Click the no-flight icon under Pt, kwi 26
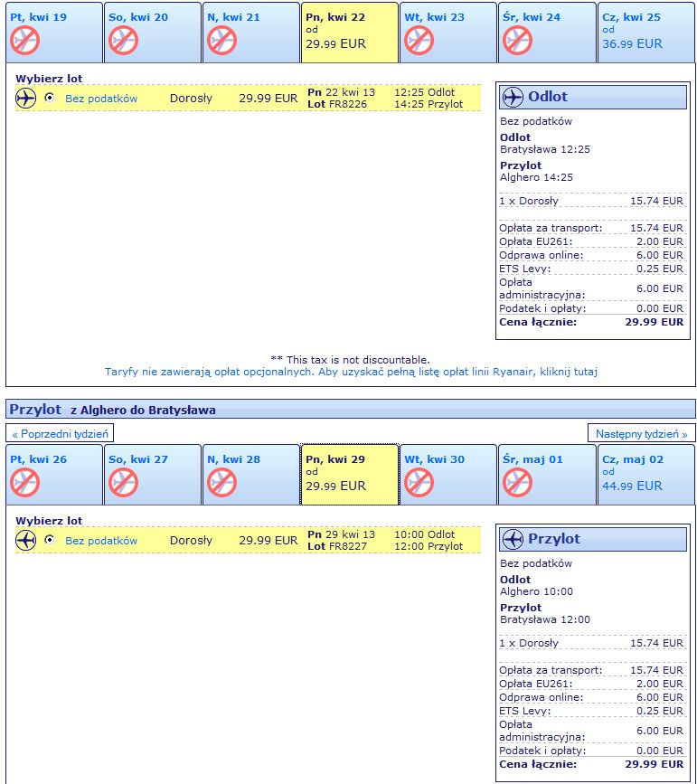 pos(24,483)
